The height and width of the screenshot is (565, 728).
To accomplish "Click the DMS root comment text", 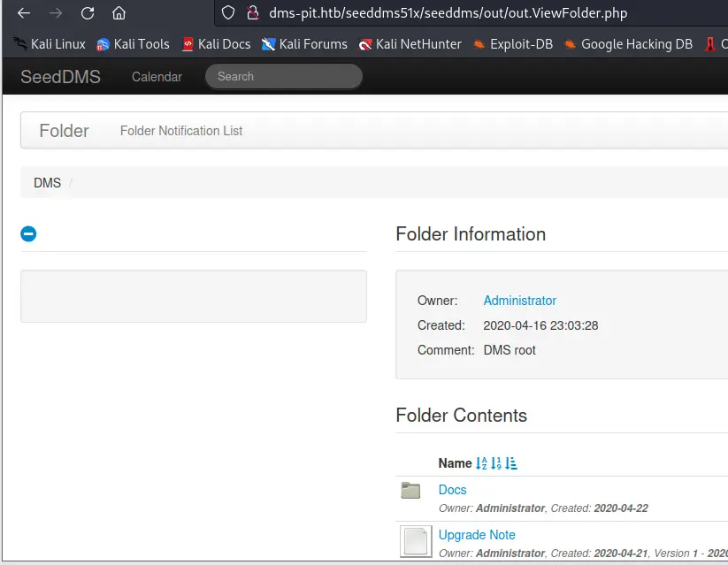I will 510,350.
